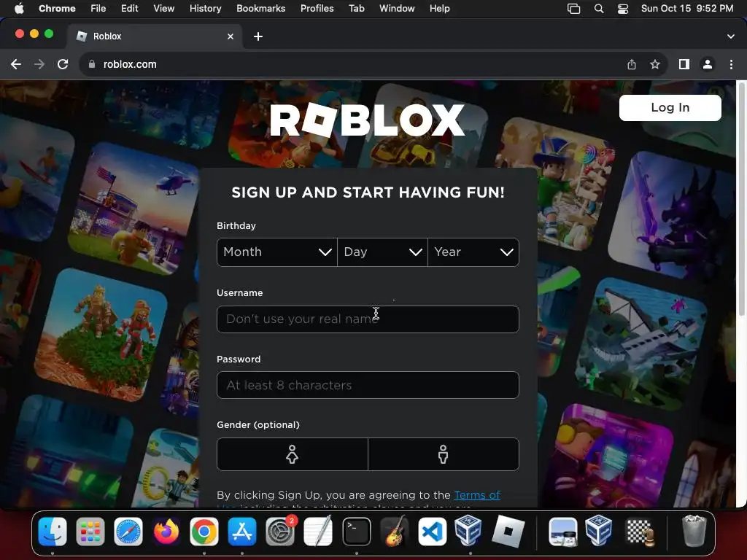This screenshot has width=747, height=560.
Task: Go back with the browser back arrow
Action: pyautogui.click(x=16, y=64)
